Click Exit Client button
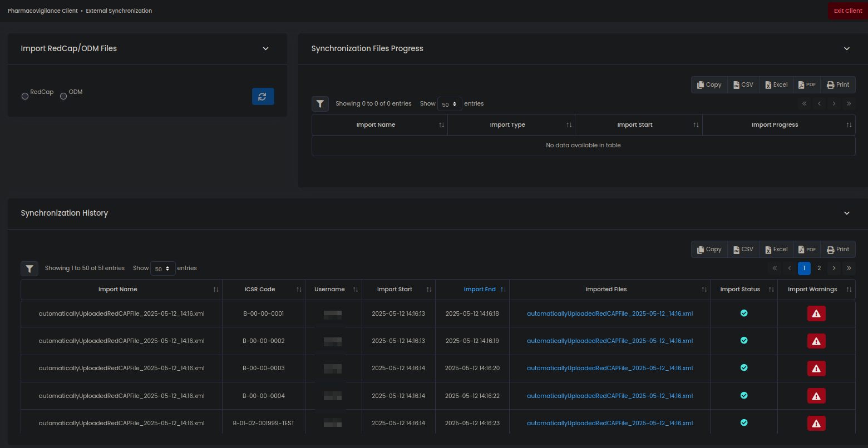This screenshot has width=868, height=448. [847, 11]
